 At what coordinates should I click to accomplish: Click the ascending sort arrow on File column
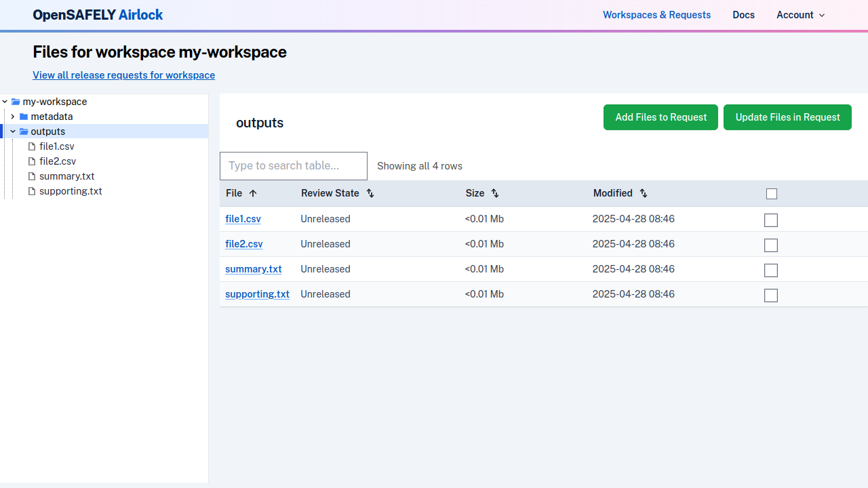coord(252,193)
